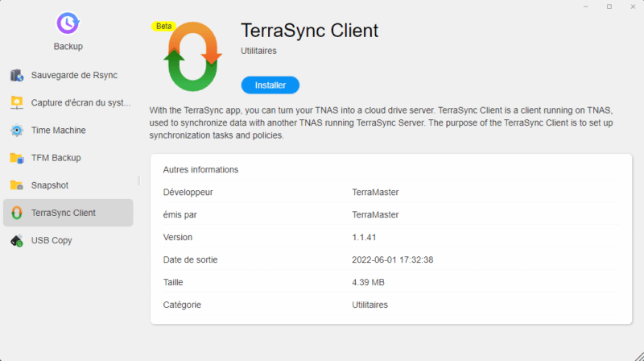Viewport: 644px width, 361px height.
Task: Click the Time Machine icon
Action: 17,131
